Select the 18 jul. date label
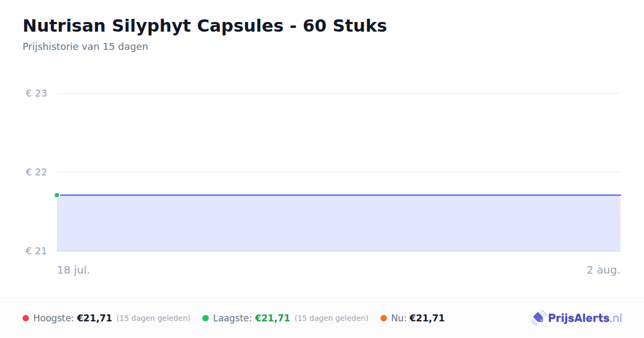This screenshot has width=644, height=338. pyautogui.click(x=74, y=270)
